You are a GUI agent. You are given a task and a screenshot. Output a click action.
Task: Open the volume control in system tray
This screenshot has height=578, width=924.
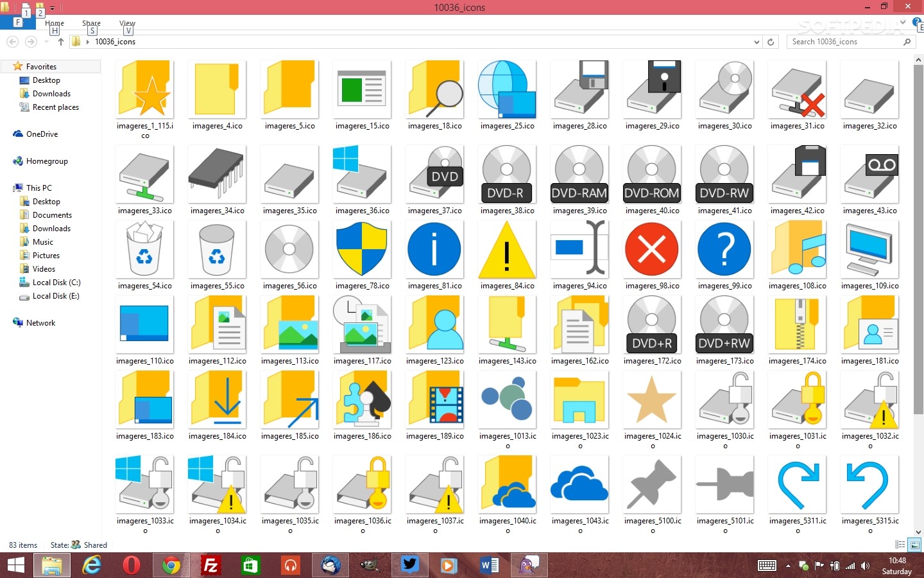click(x=866, y=566)
